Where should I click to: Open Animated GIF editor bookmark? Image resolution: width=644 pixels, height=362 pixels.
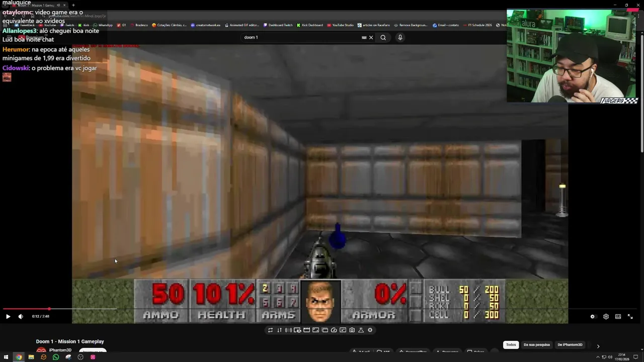click(x=242, y=25)
